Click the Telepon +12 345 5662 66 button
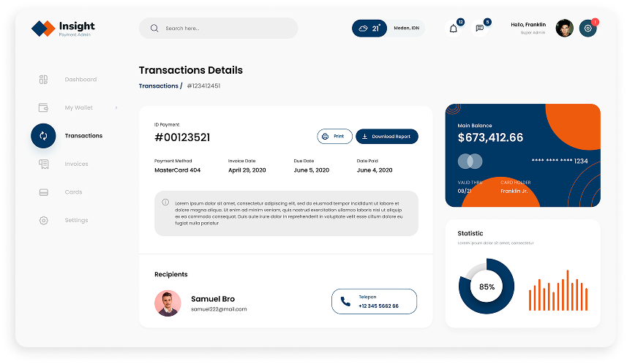Image resolution: width=627 pixels, height=364 pixels. tap(375, 301)
